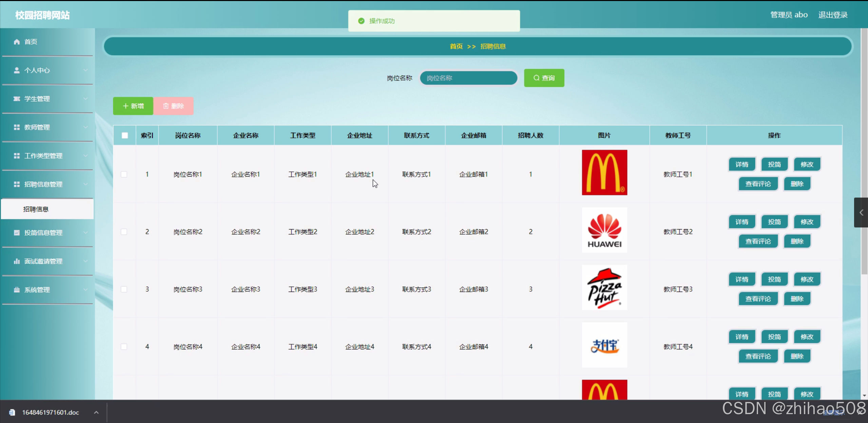The image size is (868, 423).
Task: Open the download item chevron for 1648461971601.doc
Action: (96, 412)
